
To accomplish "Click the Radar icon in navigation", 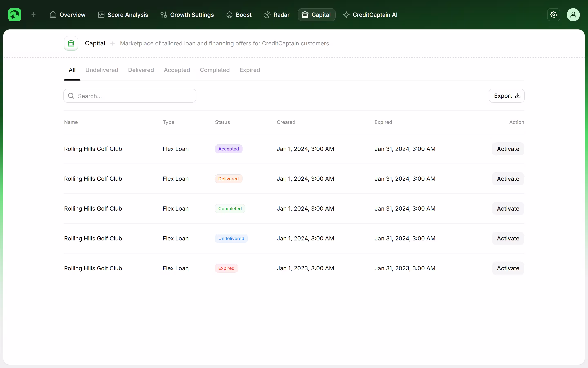I will [267, 15].
